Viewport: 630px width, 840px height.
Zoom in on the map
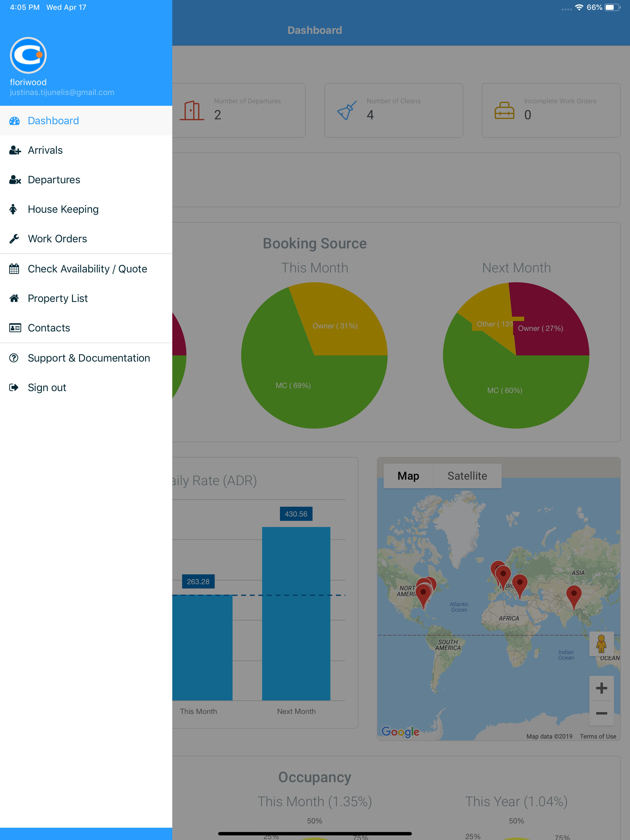[x=601, y=688]
